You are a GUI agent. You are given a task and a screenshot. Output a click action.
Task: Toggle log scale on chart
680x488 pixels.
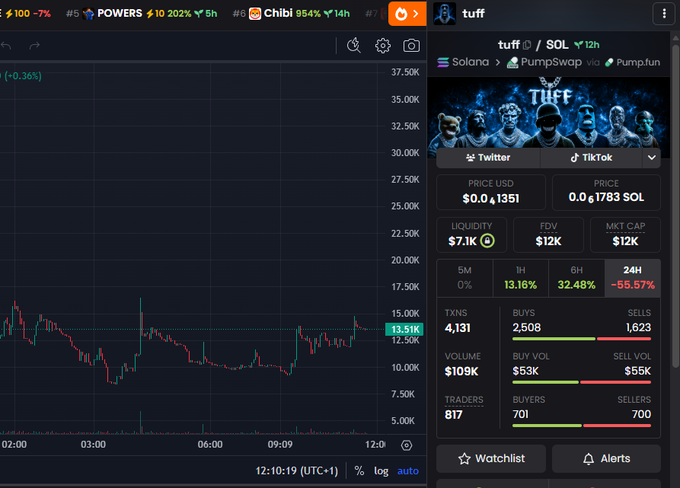tap(381, 471)
